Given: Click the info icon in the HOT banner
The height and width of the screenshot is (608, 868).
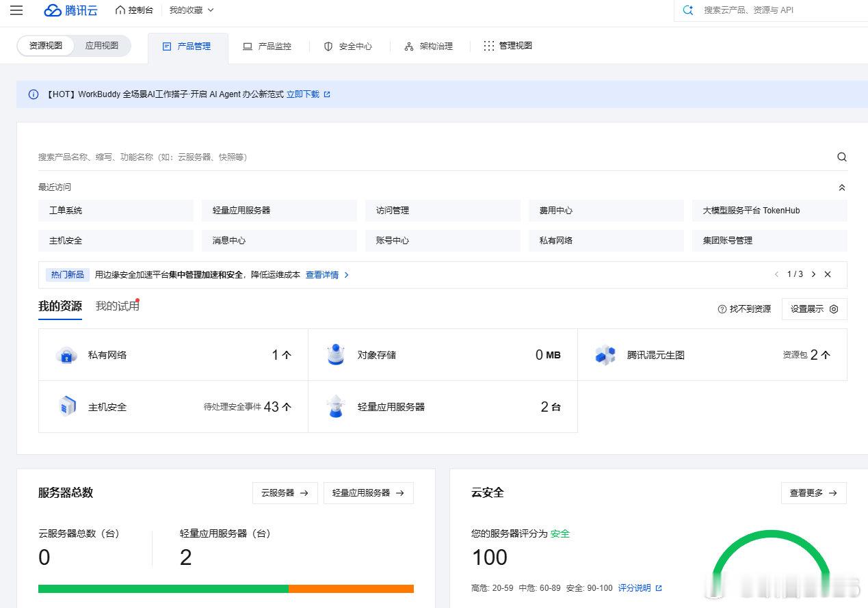Looking at the screenshot, I should 33,94.
